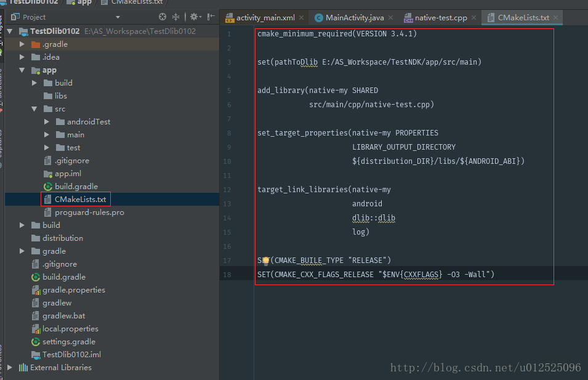Click the lightbulb intention icon on line 17
Viewport: 588px width, 380px height.
click(x=266, y=261)
